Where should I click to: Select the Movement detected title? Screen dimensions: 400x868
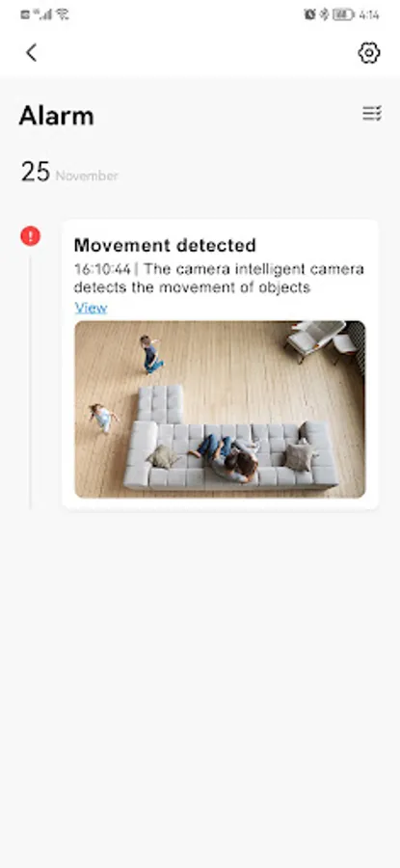click(165, 245)
